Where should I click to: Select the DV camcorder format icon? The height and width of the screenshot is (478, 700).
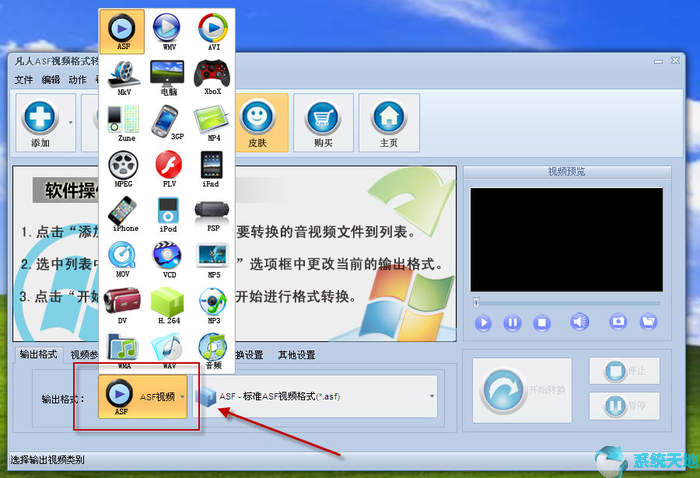(x=123, y=304)
